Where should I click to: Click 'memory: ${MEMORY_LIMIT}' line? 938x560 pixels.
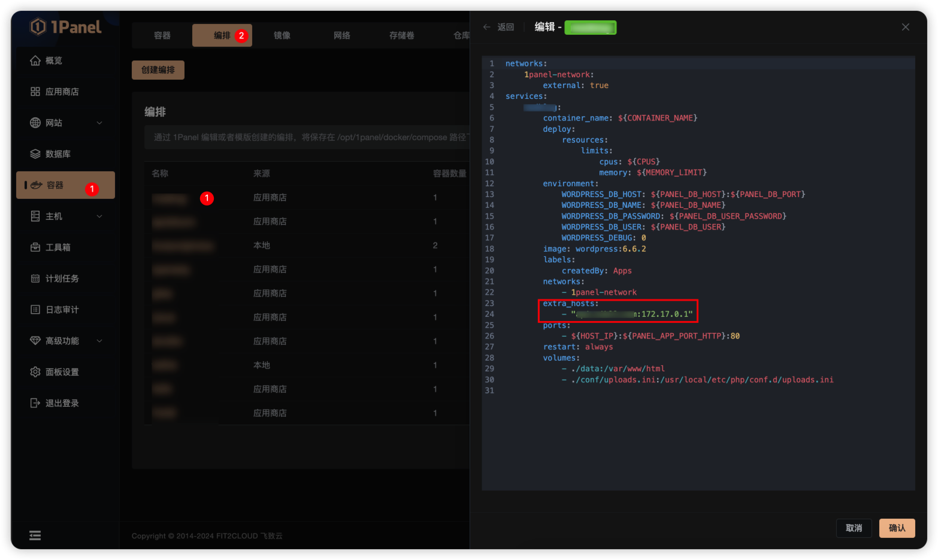[653, 172]
